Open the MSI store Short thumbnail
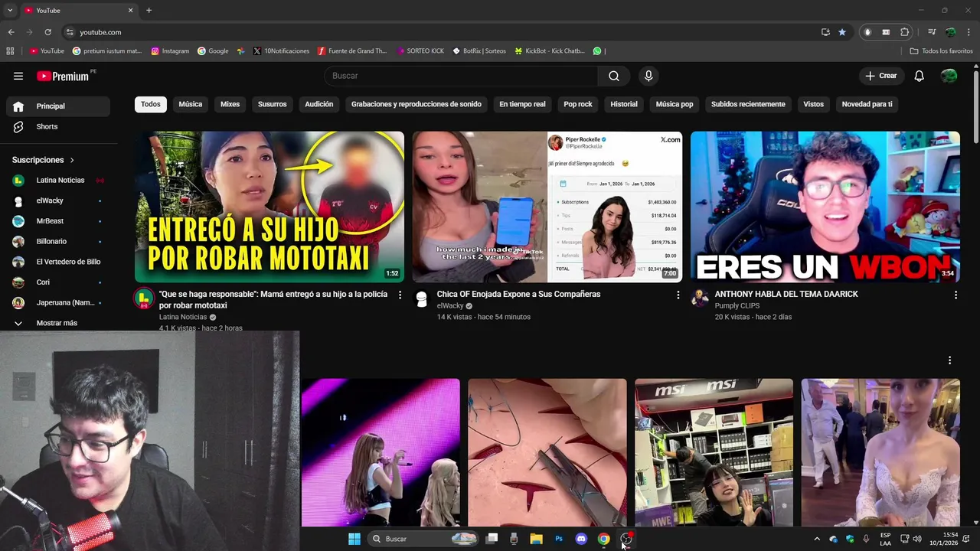The height and width of the screenshot is (551, 980). 714,452
